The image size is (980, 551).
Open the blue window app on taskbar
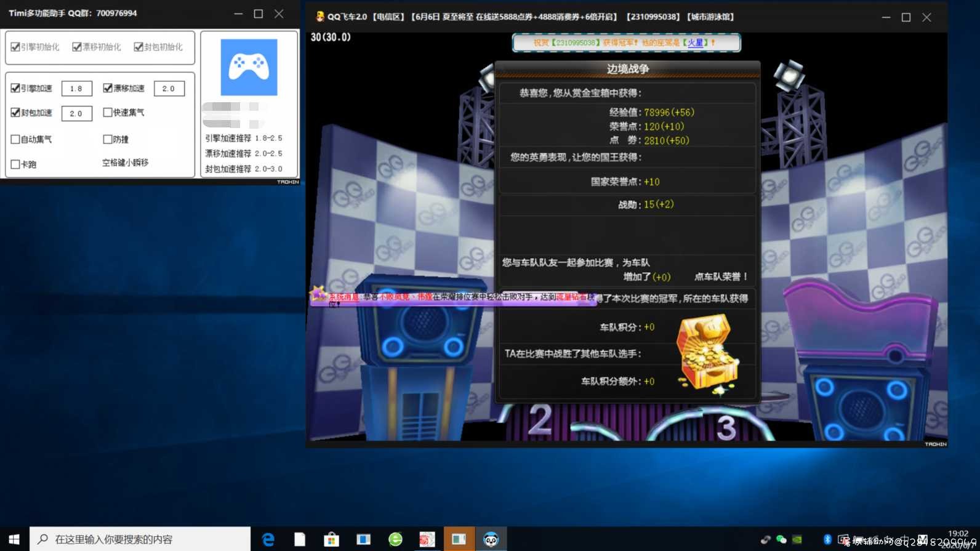pyautogui.click(x=364, y=539)
